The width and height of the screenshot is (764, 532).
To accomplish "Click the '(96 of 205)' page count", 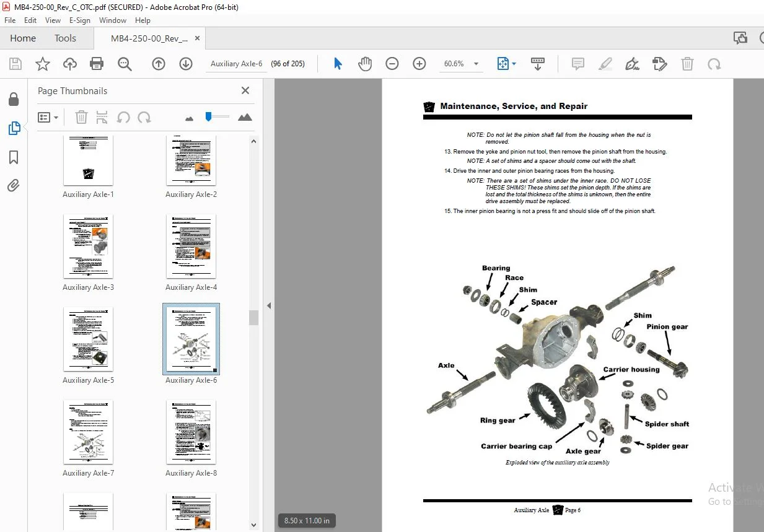I will pyautogui.click(x=288, y=64).
